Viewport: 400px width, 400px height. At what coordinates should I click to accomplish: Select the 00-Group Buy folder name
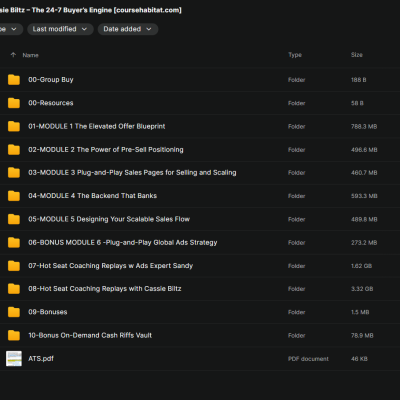(51, 80)
